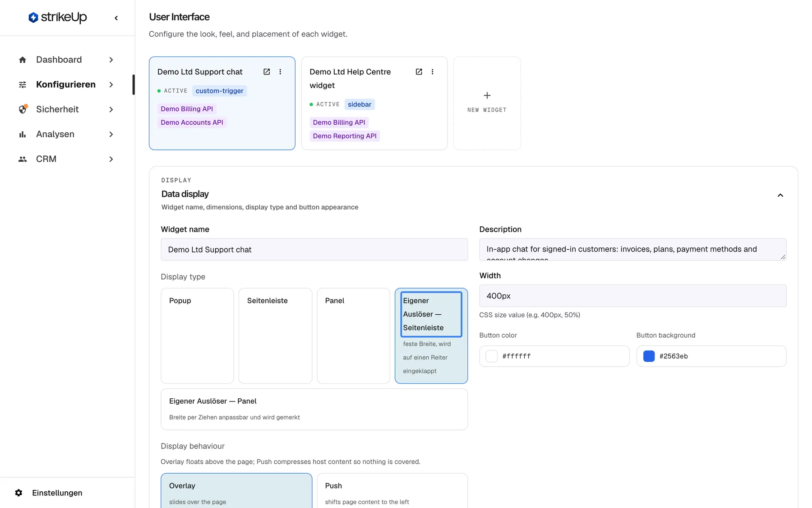Select the Seitenleiste display type
Viewport: 812px width, 508px height.
[x=275, y=336]
